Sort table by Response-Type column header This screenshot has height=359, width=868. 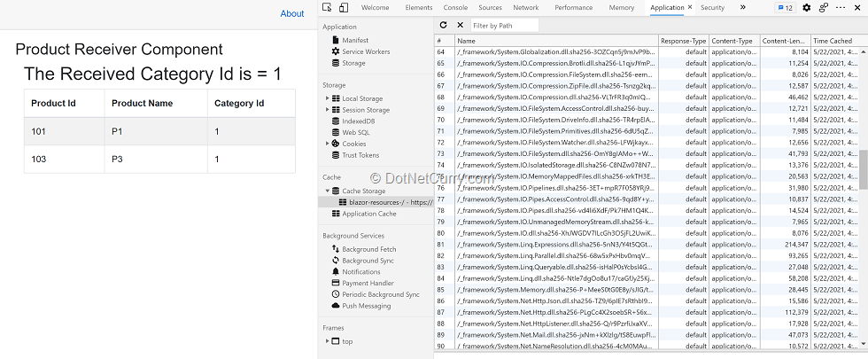tap(683, 41)
